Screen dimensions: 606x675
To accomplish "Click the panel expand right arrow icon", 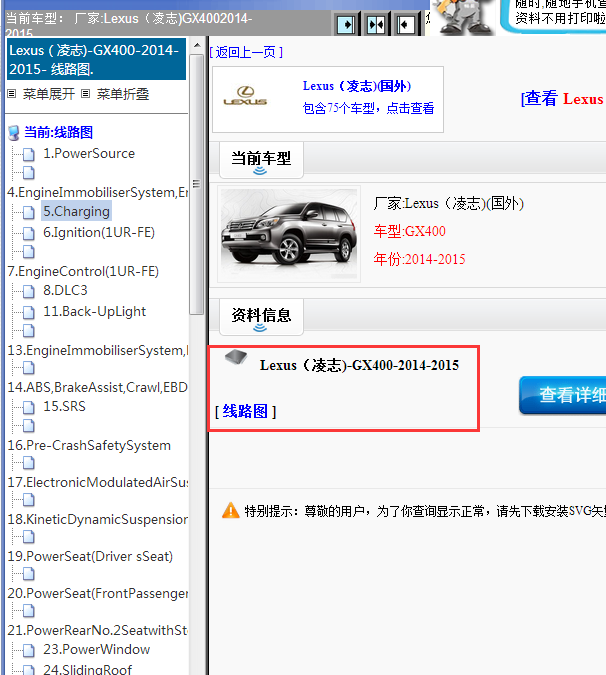I will click(346, 25).
